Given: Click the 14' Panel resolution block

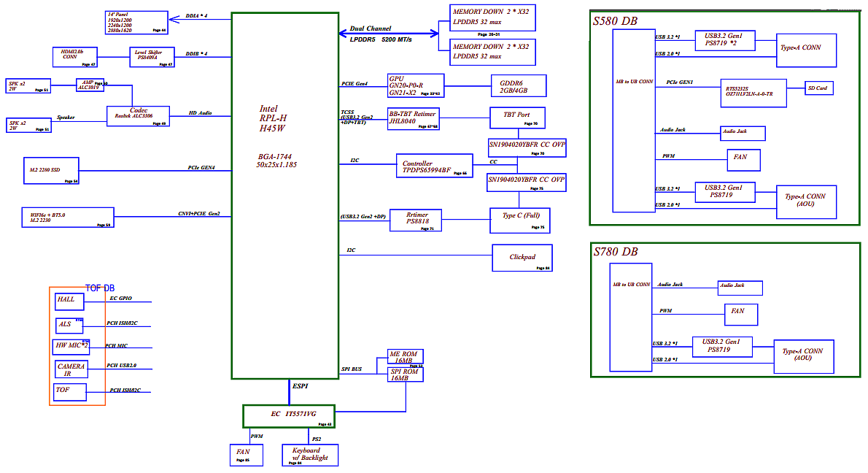Looking at the screenshot, I should (136, 23).
